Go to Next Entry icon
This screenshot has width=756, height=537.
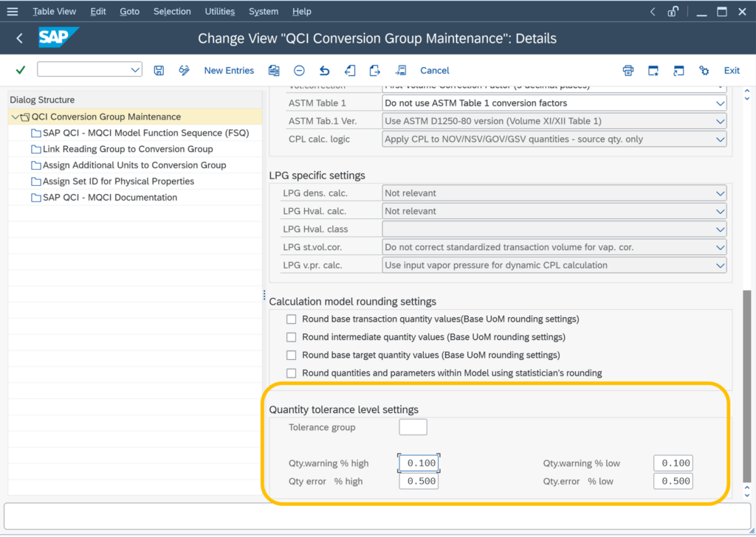click(x=374, y=70)
